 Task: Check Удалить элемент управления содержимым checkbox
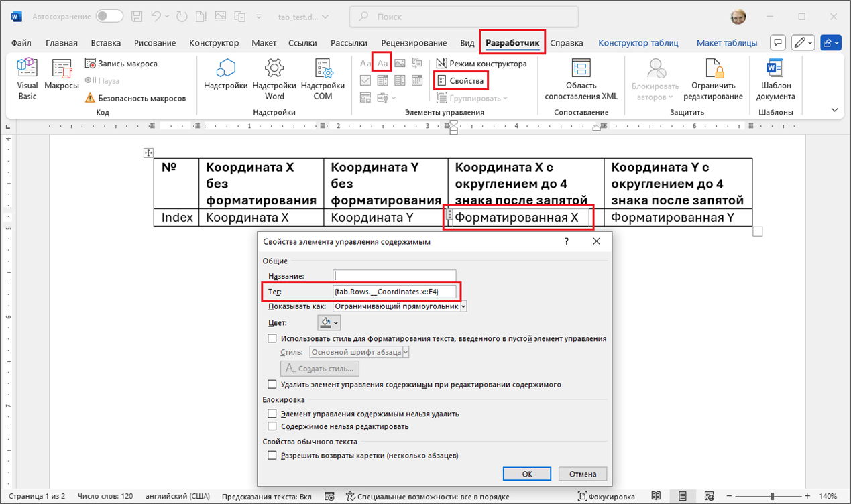tap(272, 385)
